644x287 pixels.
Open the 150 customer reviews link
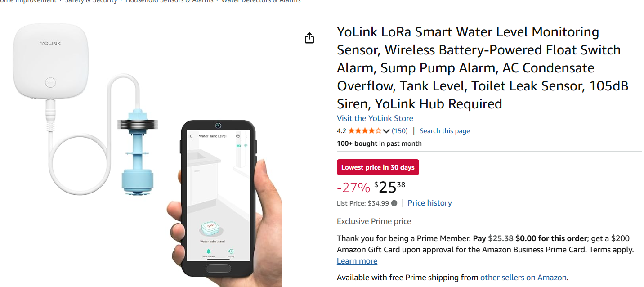399,131
